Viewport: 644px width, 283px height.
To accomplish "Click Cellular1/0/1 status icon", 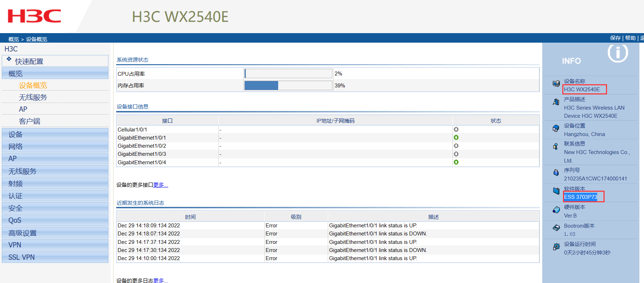I will tap(456, 129).
